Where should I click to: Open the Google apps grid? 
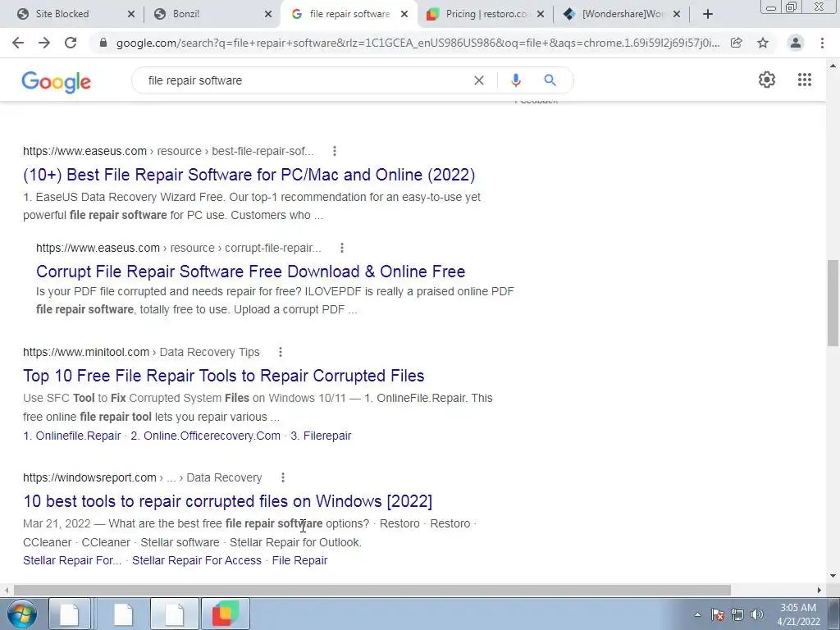(x=804, y=80)
